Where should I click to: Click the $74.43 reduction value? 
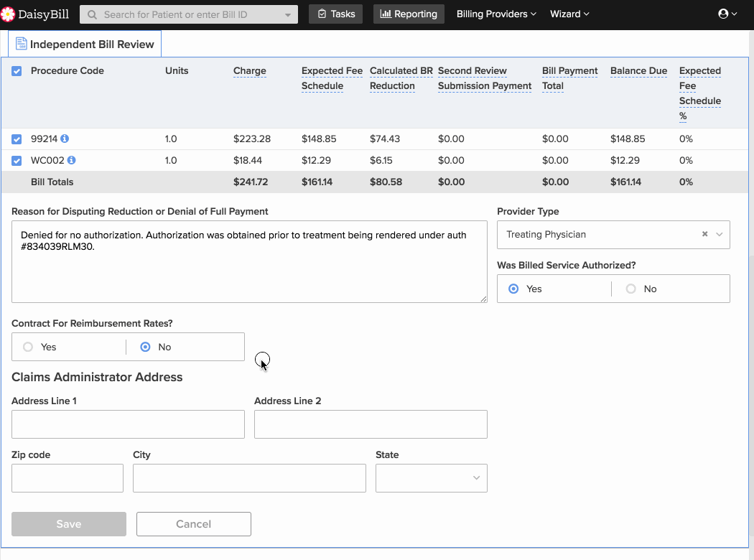click(x=385, y=139)
